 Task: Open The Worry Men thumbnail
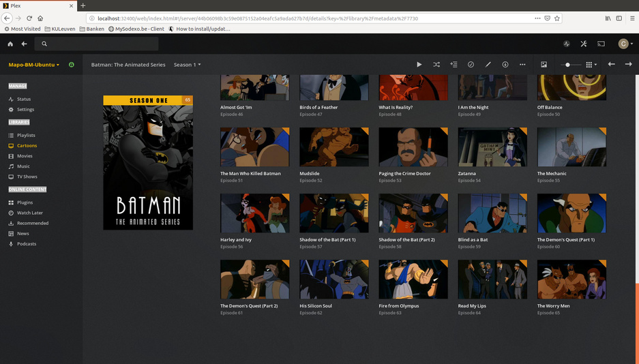click(571, 279)
